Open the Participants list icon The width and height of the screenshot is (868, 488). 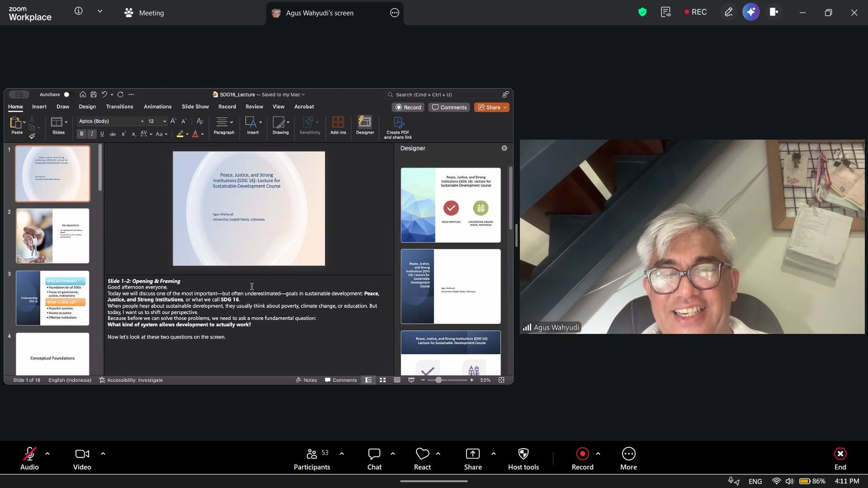pyautogui.click(x=311, y=454)
